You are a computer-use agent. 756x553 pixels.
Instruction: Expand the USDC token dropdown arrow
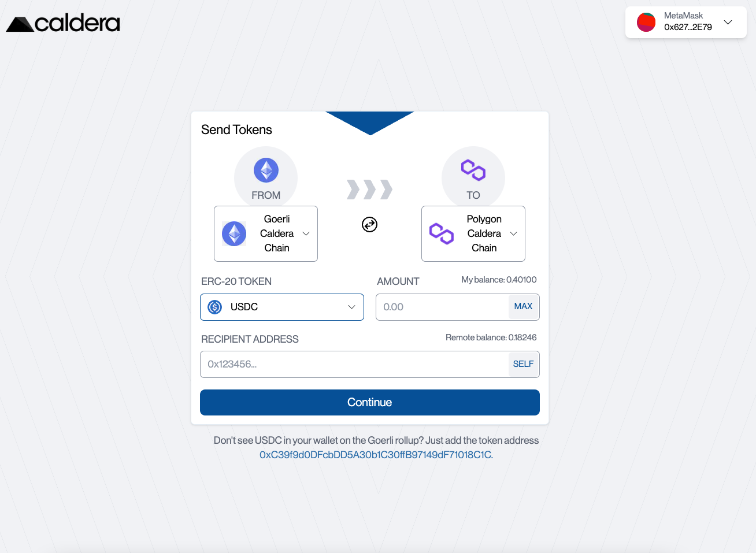click(x=351, y=307)
